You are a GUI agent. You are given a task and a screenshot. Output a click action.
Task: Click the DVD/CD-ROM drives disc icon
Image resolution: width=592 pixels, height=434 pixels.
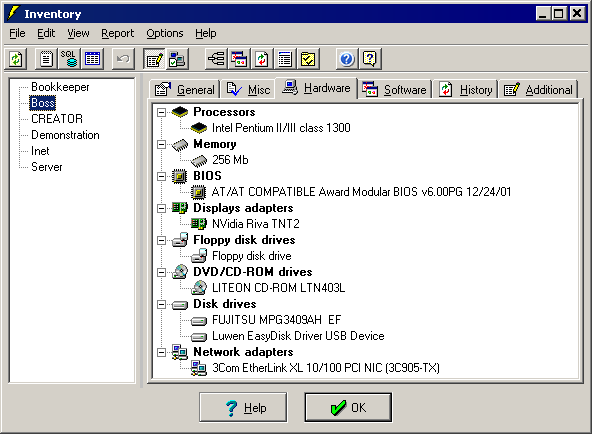tap(180, 272)
